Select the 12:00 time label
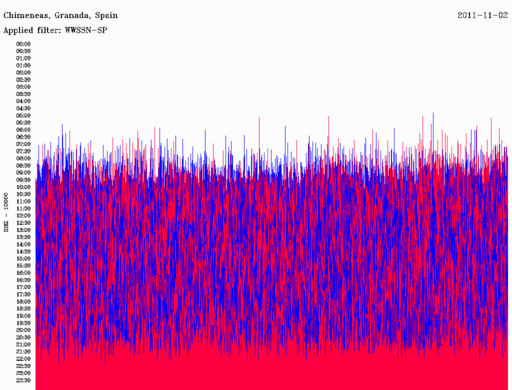Image resolution: width=512 pixels, height=390 pixels. [x=23, y=216]
